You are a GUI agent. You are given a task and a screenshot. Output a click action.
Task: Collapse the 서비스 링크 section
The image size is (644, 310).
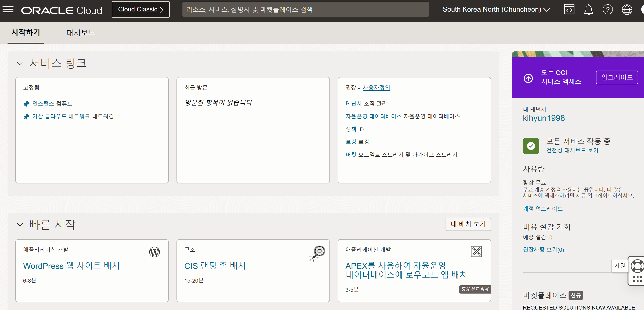tap(20, 63)
